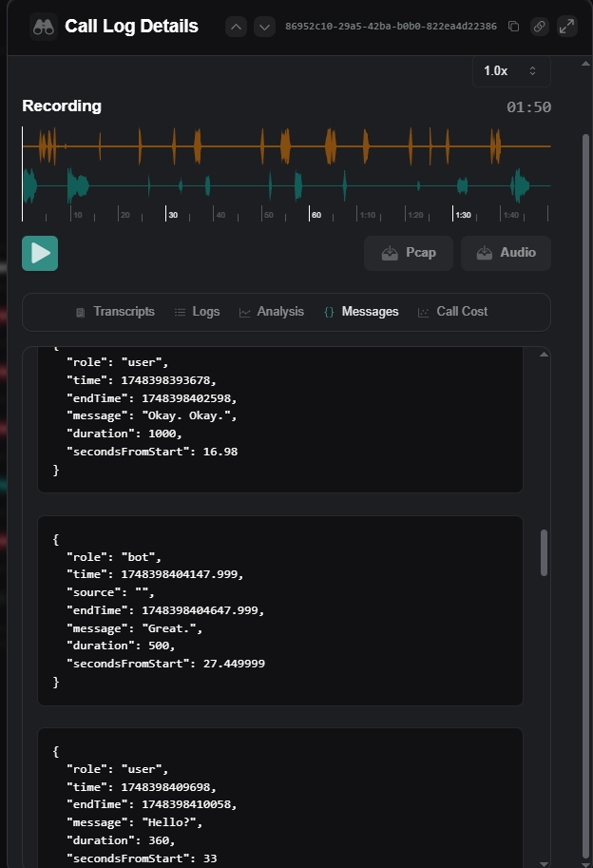Viewport: 593px width, 868px height.
Task: Download the Pcap file
Action: tap(409, 253)
